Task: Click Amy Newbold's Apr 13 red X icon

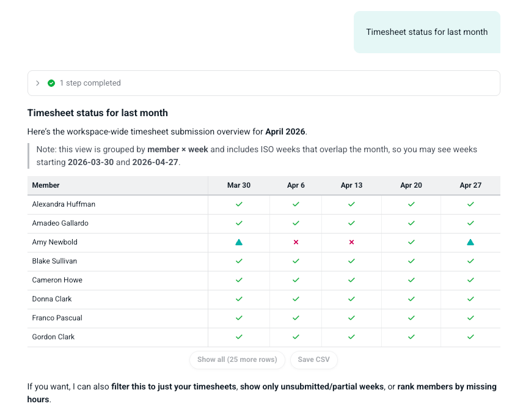Action: point(352,242)
